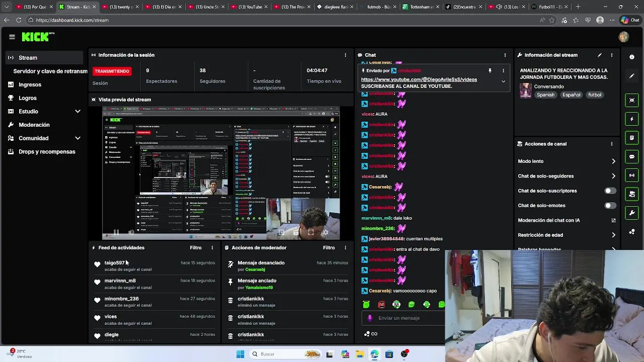Viewport: 644px width, 362px height.
Task: Open options menu of Información de la sesión
Action: (345, 55)
